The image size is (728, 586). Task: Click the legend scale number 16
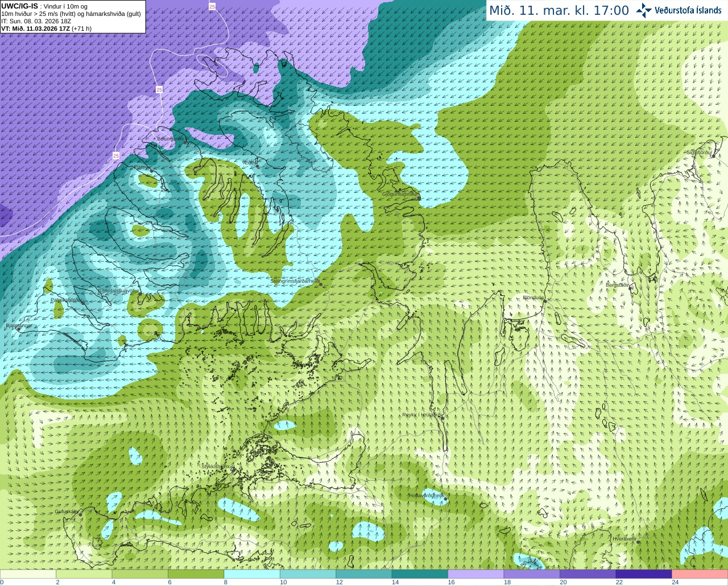[451, 582]
